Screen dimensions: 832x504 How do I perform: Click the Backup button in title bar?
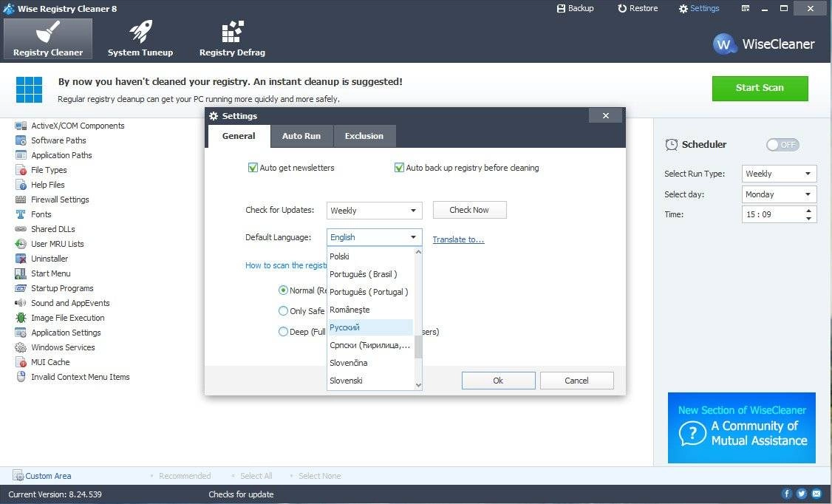tap(575, 8)
